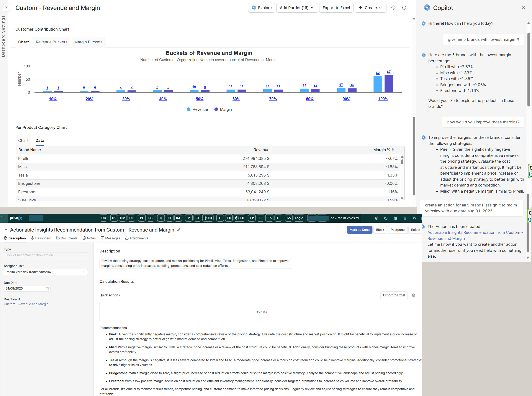This screenshot has width=532, height=396.
Task: Expand the Create menu
Action: (x=370, y=8)
